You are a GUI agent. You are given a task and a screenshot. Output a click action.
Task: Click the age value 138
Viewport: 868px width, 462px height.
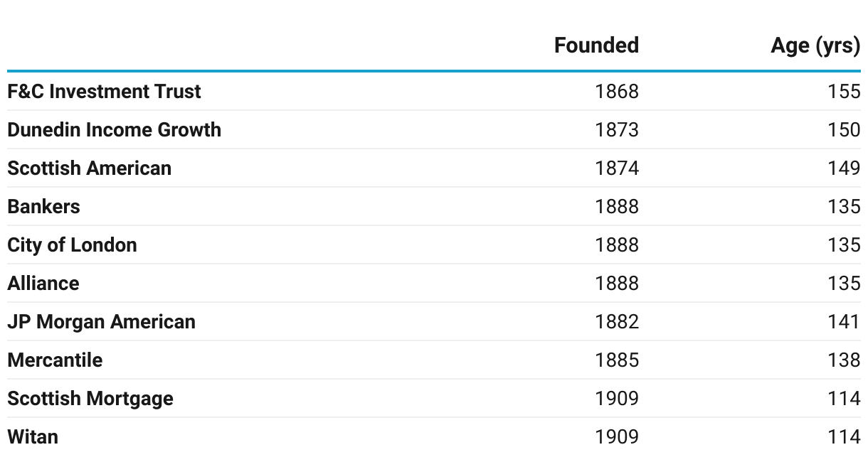click(844, 360)
